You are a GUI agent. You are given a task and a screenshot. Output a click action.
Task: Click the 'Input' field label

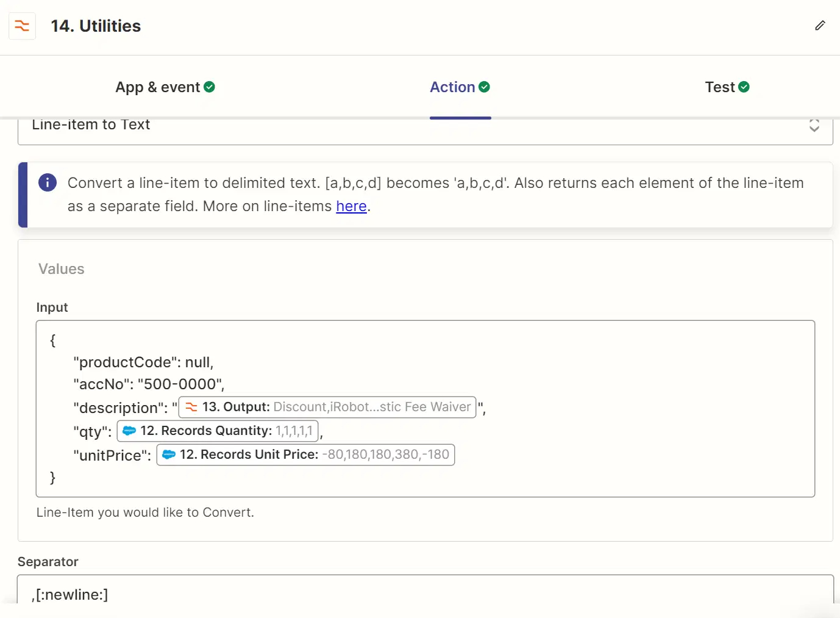point(52,307)
